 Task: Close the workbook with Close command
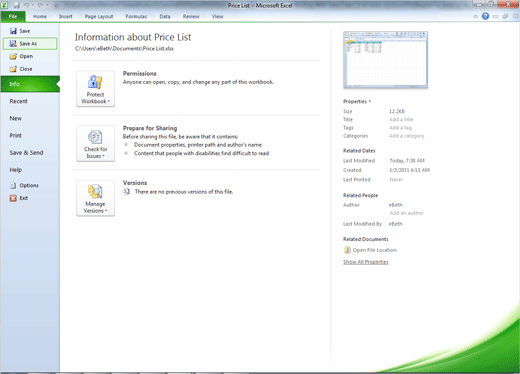[x=21, y=69]
